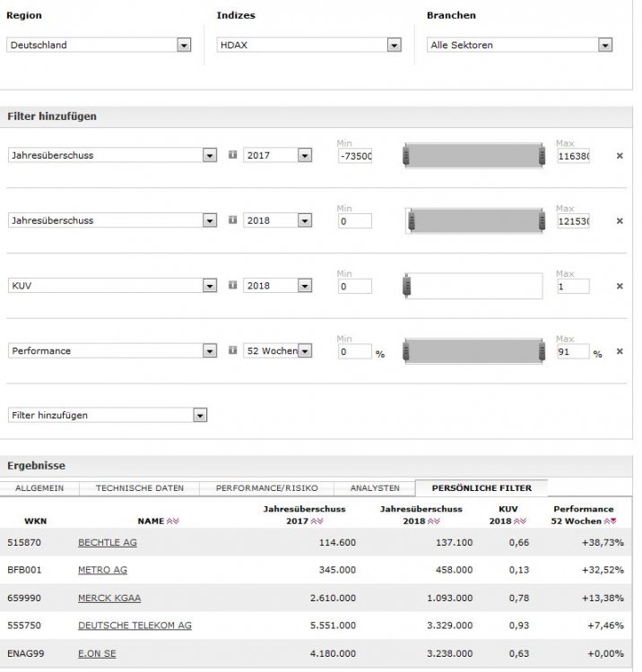The image size is (642, 672).
Task: Grab left handle of Performance slider
Action: click(406, 351)
